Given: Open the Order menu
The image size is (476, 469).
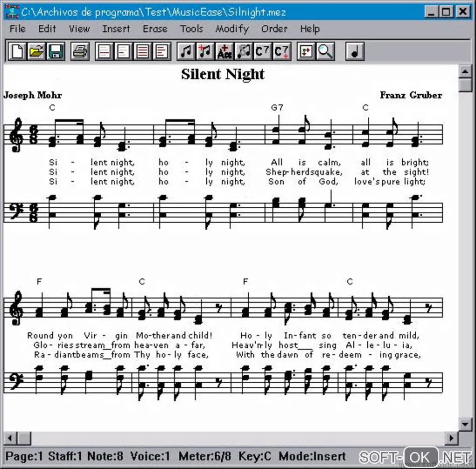Looking at the screenshot, I should pyautogui.click(x=274, y=29).
